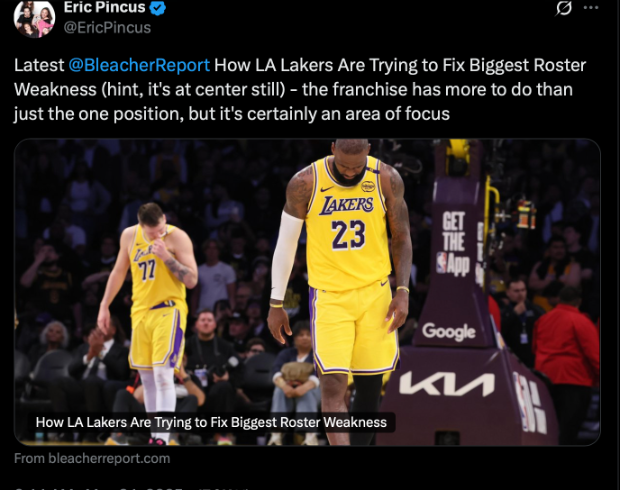Open the card headline overlay caption
This screenshot has width=620, height=490.
click(211, 422)
